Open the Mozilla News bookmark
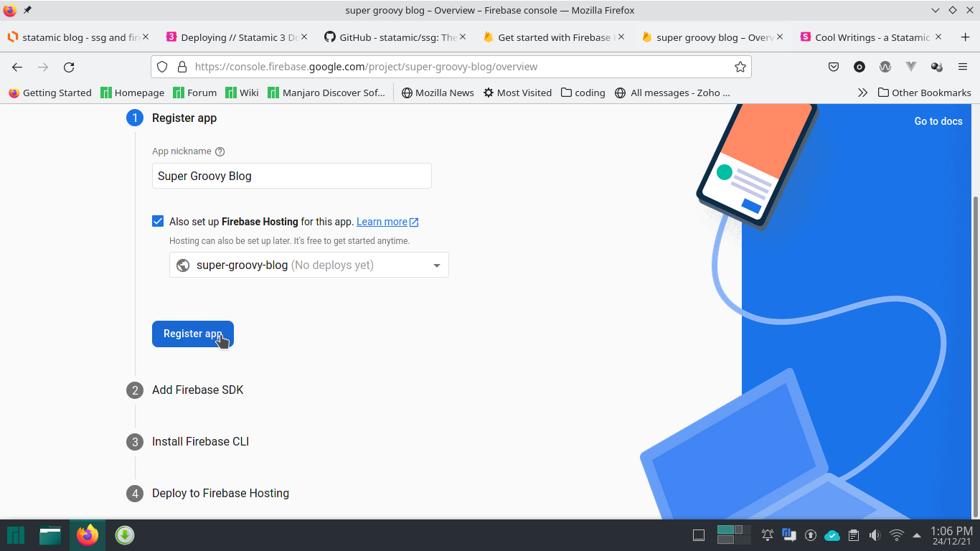Image resolution: width=980 pixels, height=551 pixels. tap(438, 93)
